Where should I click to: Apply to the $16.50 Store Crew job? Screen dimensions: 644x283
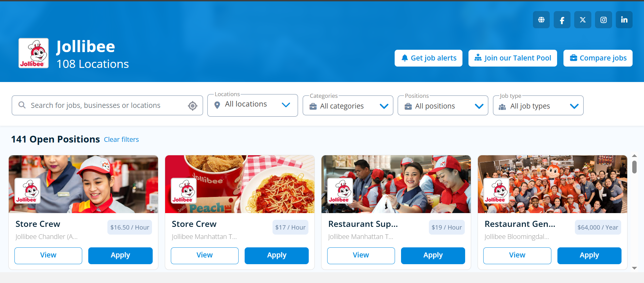tap(120, 256)
